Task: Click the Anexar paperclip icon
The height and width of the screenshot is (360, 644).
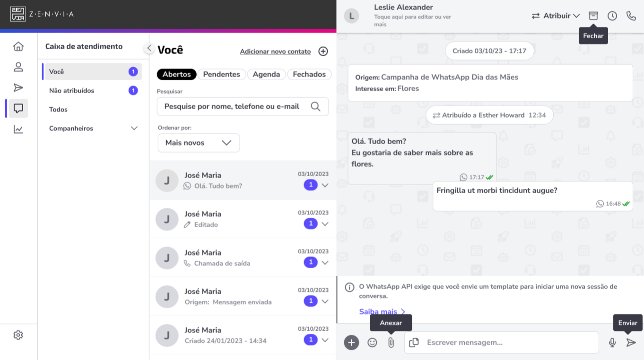Action: (391, 343)
